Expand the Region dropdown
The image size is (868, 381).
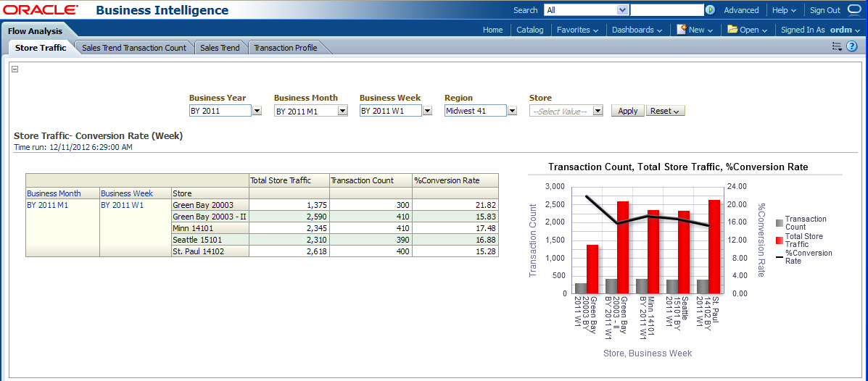click(x=512, y=111)
